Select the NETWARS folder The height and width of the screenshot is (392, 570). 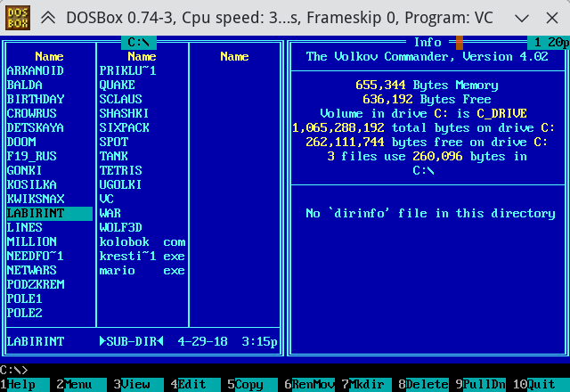point(32,270)
